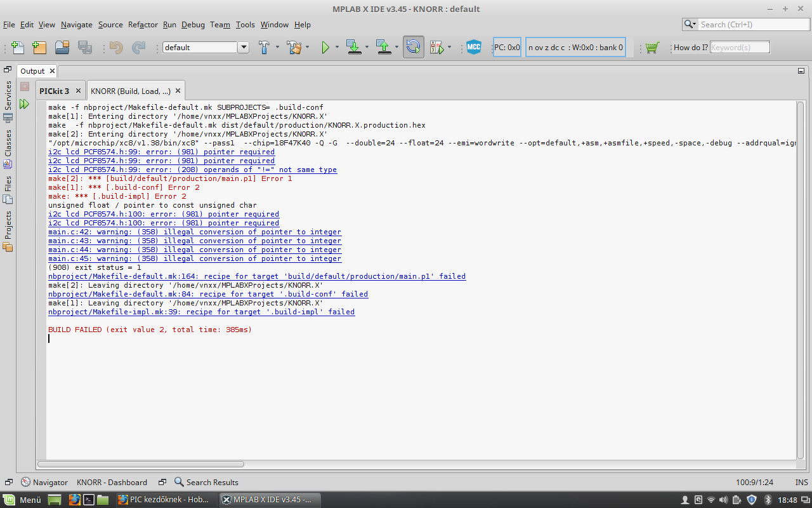The width and height of the screenshot is (812, 508).
Task: Open the project configuration combo box
Action: point(206,48)
